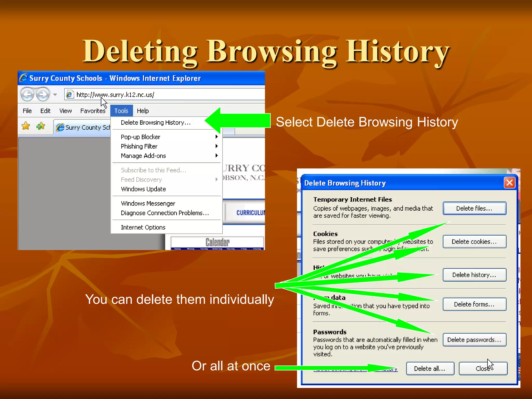The height and width of the screenshot is (399, 532).
Task: Select Windows Messenger in Tools menu
Action: pos(166,203)
